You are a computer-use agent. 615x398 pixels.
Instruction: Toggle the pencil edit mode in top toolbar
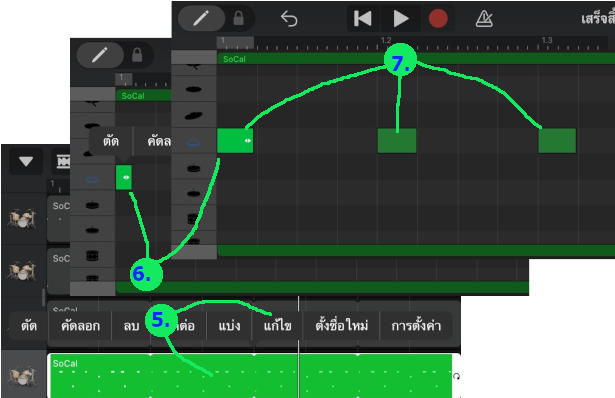click(x=201, y=18)
